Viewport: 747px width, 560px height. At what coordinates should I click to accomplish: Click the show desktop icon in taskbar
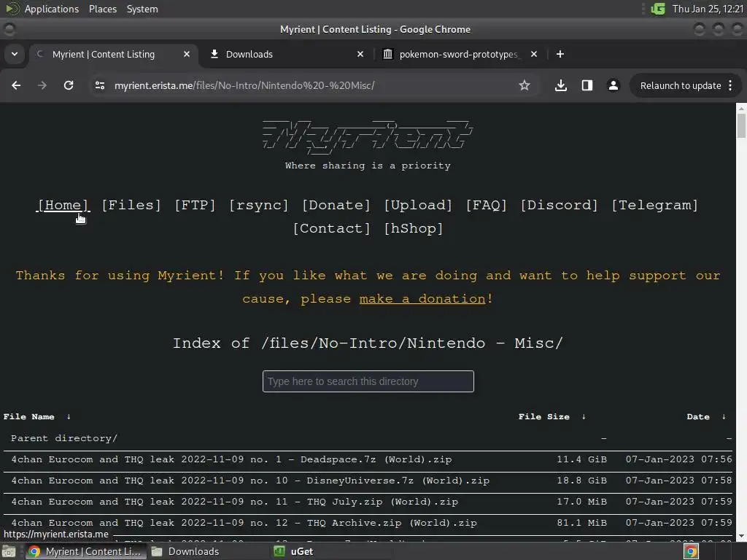9,551
